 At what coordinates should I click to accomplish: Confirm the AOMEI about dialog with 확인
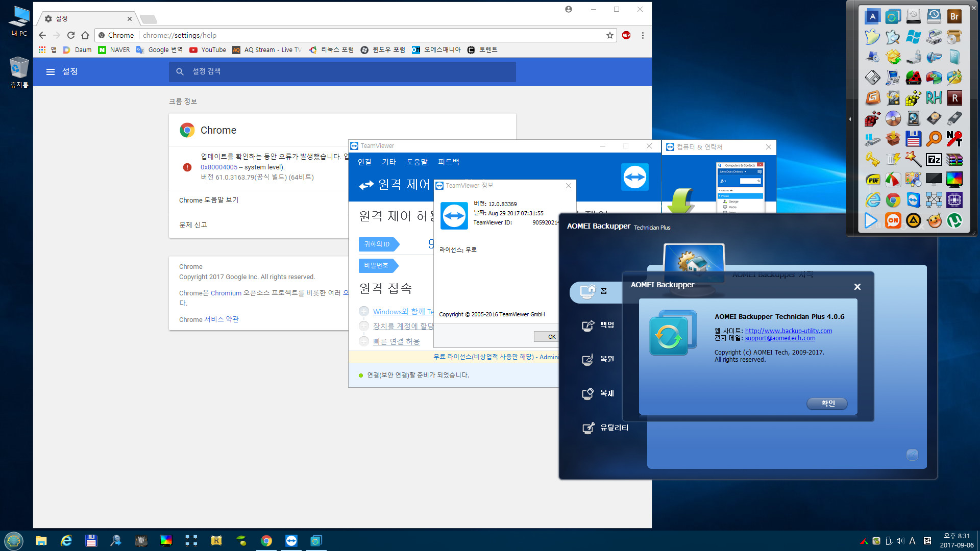827,404
